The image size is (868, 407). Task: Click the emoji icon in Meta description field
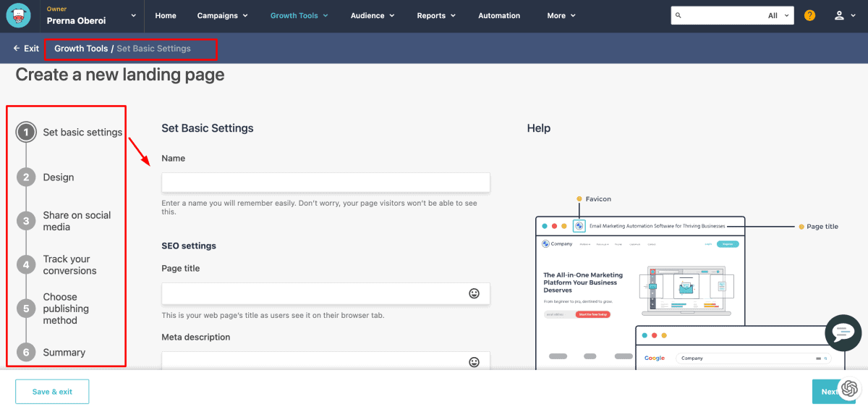pos(475,361)
